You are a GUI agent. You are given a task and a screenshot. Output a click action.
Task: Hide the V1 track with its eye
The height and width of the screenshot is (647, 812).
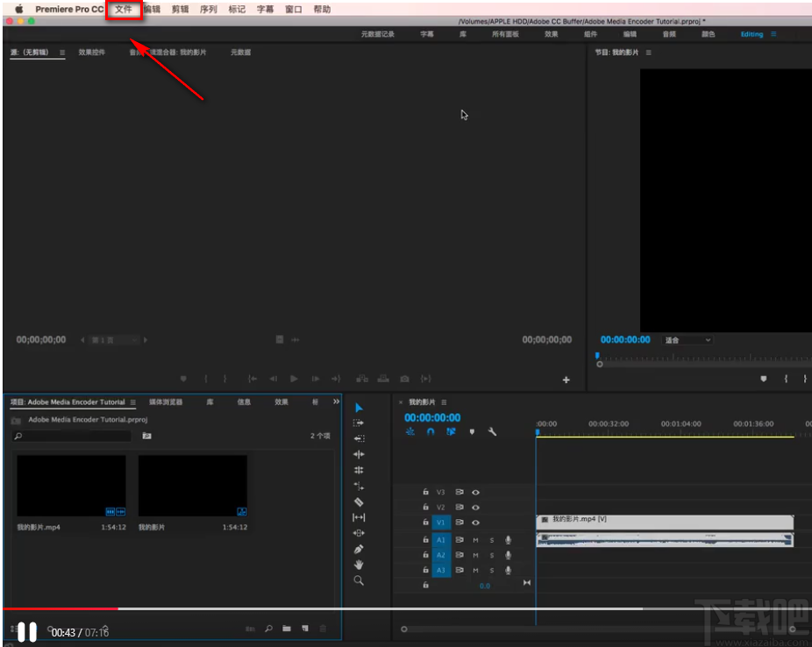[475, 523]
